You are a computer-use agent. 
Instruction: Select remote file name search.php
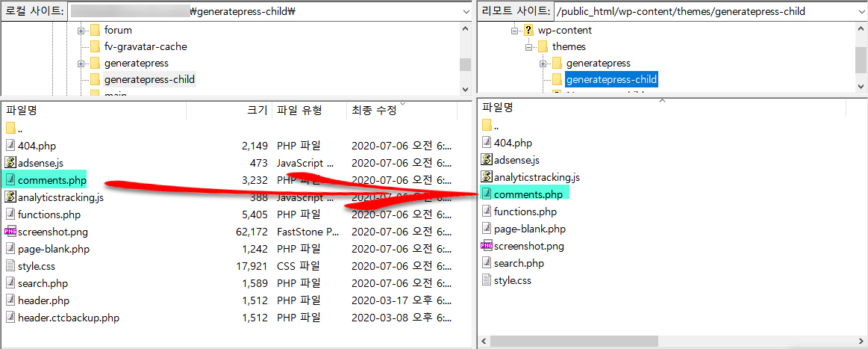pyautogui.click(x=519, y=262)
